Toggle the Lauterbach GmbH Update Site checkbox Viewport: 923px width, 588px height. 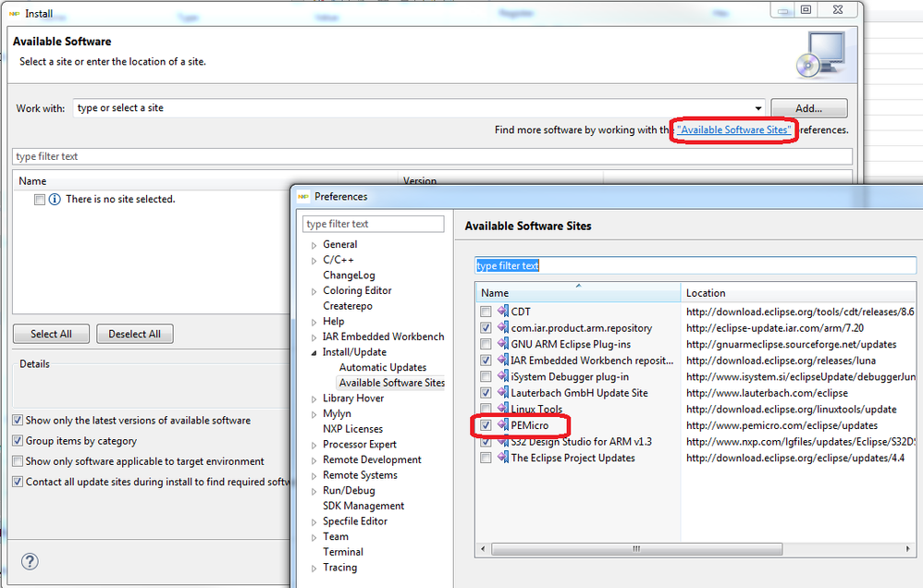coord(486,393)
